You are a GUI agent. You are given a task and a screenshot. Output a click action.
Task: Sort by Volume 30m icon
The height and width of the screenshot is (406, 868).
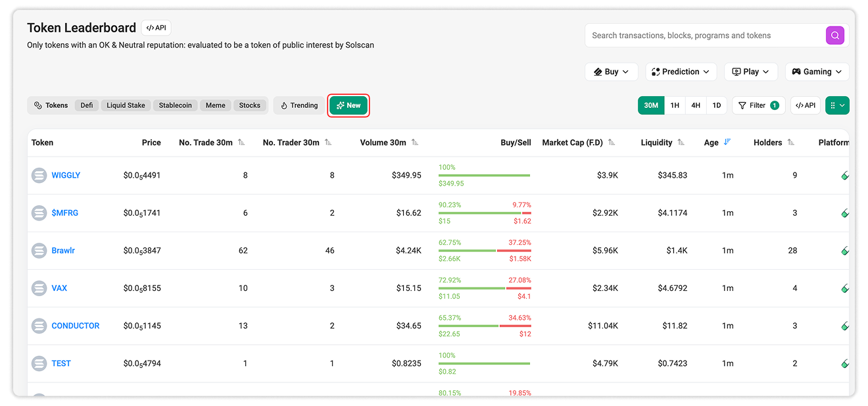click(414, 142)
